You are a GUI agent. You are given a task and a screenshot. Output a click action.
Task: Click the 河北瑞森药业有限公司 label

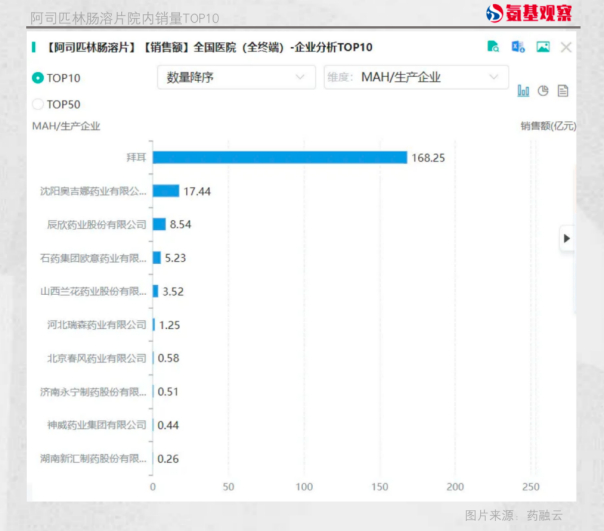pyautogui.click(x=97, y=325)
